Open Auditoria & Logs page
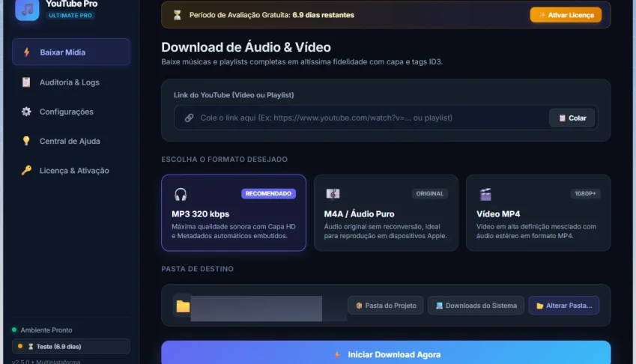 click(x=71, y=82)
